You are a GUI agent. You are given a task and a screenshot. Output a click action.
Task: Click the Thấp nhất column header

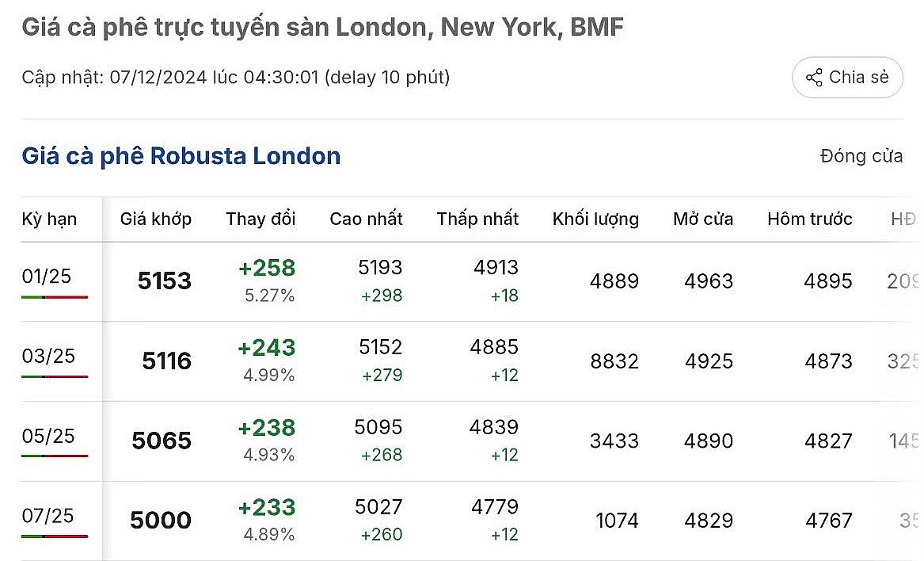tap(477, 219)
